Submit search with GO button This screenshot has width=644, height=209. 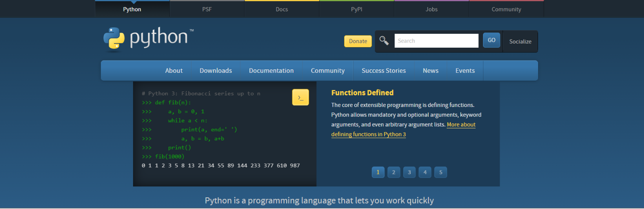[491, 40]
